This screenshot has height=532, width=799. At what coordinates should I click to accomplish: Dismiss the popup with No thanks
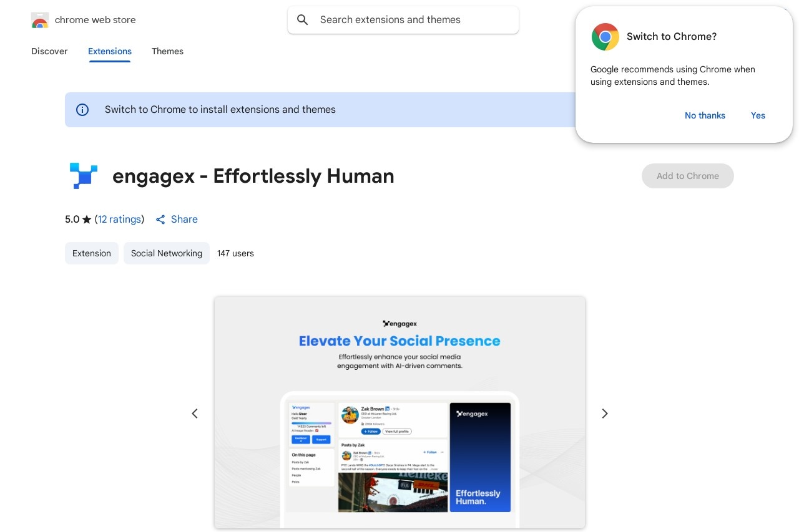pyautogui.click(x=705, y=115)
